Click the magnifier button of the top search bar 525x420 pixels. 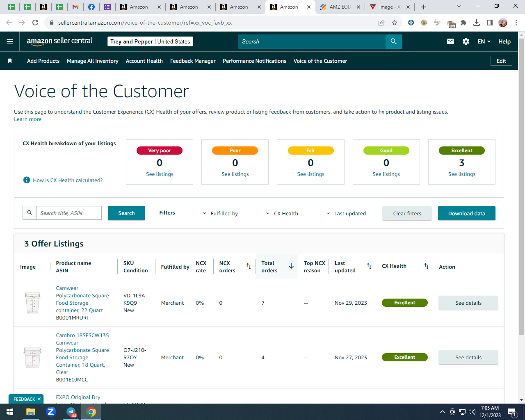pos(394,41)
